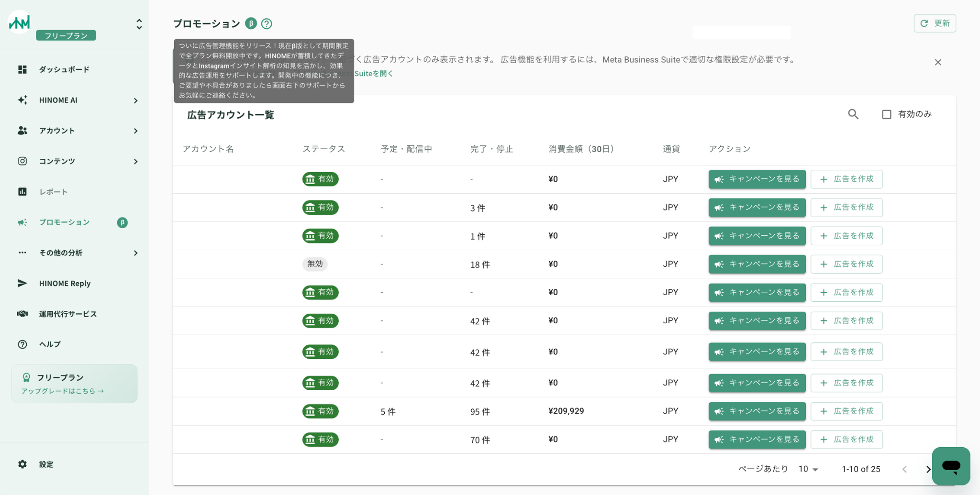This screenshot has width=980, height=495.
Task: Click the 1-10 of 25 pagination text
Action: [861, 469]
